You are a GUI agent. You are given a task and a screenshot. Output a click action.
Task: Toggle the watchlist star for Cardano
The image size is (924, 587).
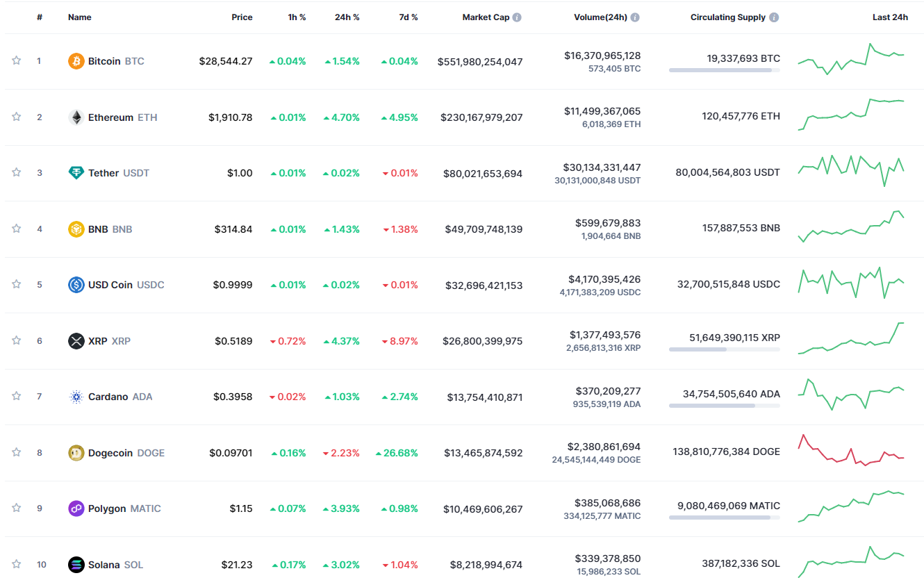click(16, 396)
